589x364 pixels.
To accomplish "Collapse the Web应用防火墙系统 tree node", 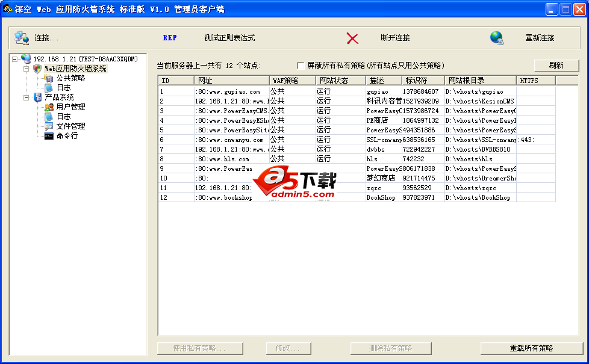I will 26,69.
